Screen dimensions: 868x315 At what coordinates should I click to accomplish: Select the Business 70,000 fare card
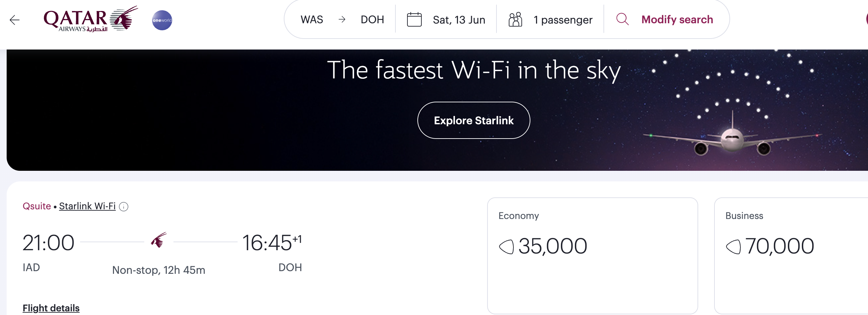791,256
